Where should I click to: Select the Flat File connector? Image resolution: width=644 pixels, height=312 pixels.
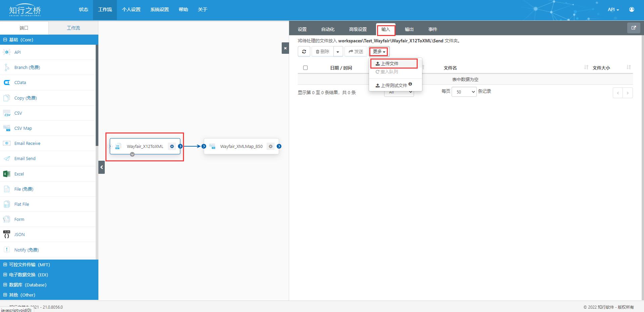tap(21, 204)
